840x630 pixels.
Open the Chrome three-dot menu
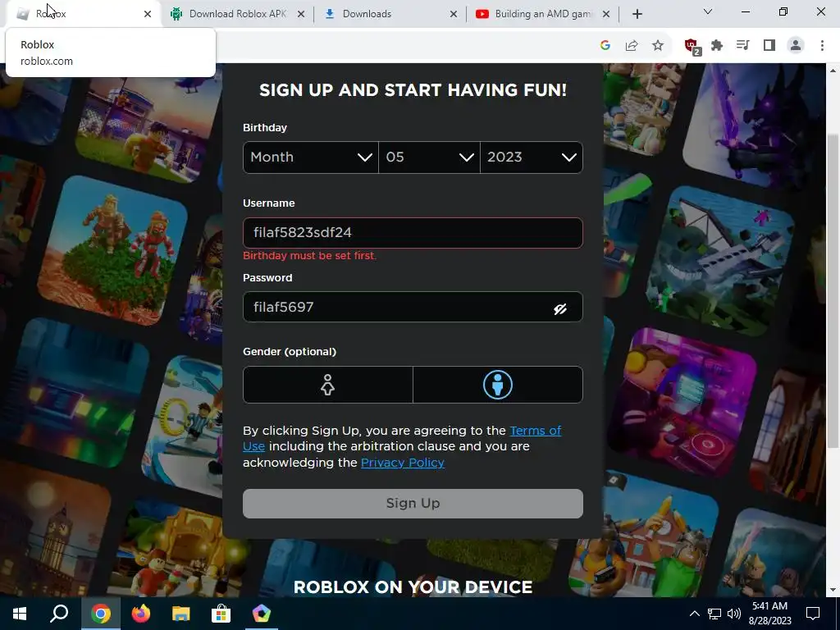[x=822, y=46]
